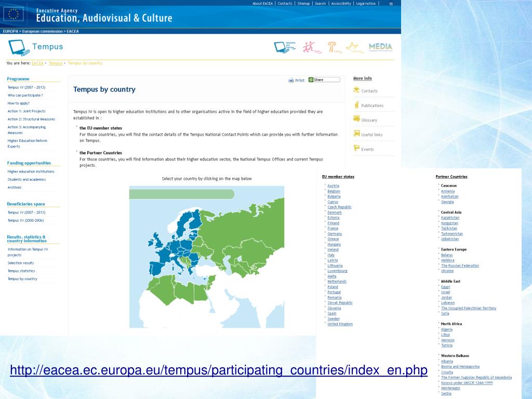Select Luxembourg in EU member states
This screenshot has width=532, height=399.
[x=337, y=271]
